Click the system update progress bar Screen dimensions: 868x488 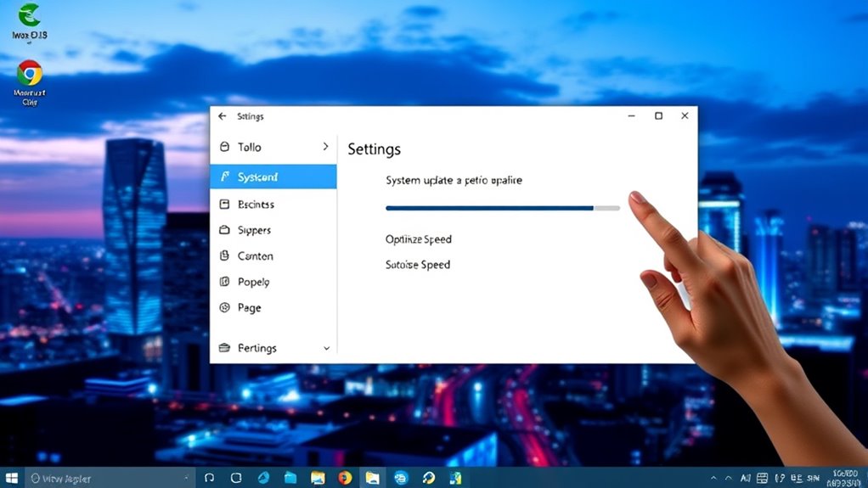coord(503,208)
